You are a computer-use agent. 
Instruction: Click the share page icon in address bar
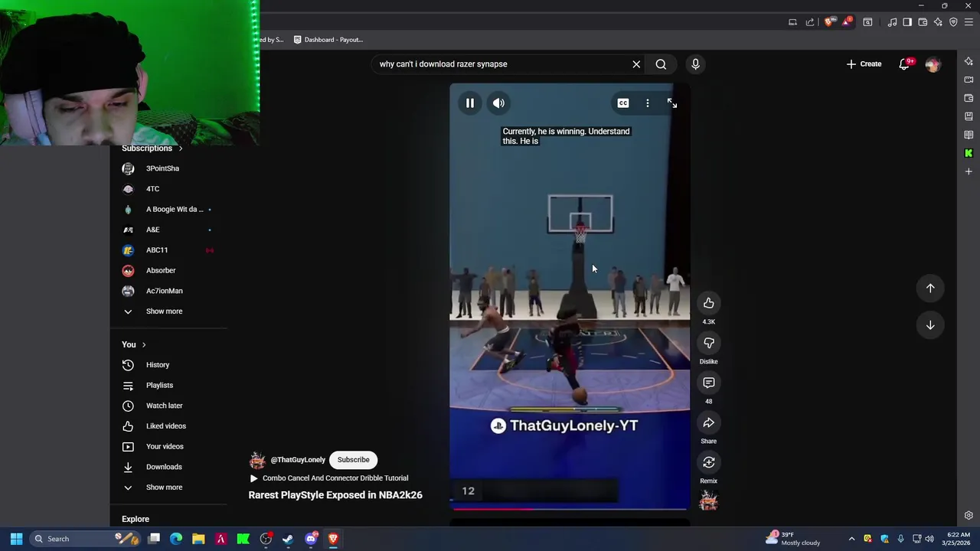(810, 22)
